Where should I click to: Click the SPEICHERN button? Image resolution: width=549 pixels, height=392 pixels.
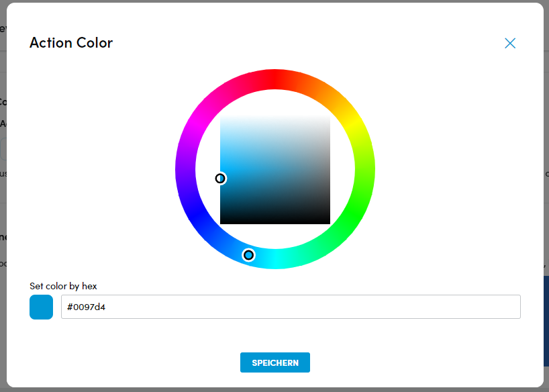[275, 362]
